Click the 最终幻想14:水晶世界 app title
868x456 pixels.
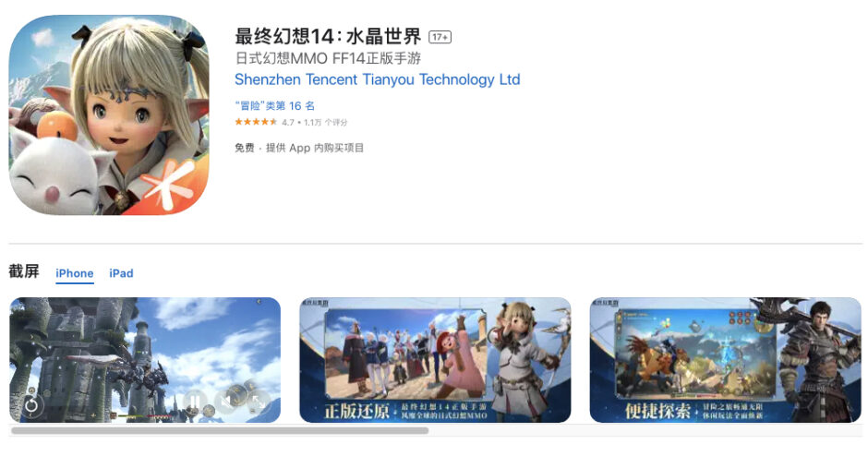(328, 37)
